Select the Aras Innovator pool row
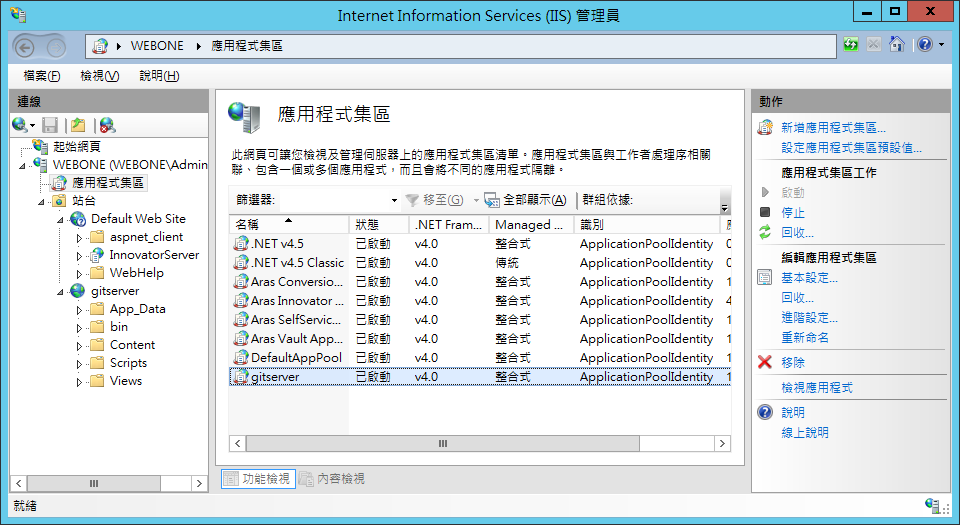This screenshot has width=960, height=525. [479, 300]
